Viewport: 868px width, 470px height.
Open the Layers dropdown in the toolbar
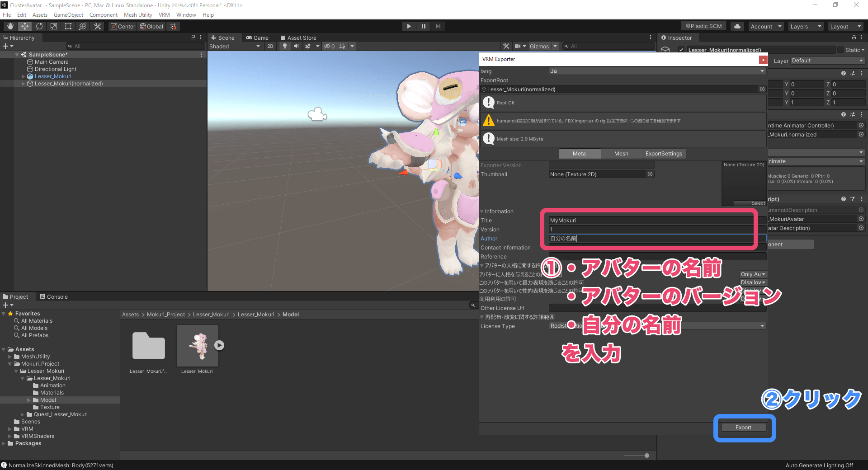click(x=805, y=26)
